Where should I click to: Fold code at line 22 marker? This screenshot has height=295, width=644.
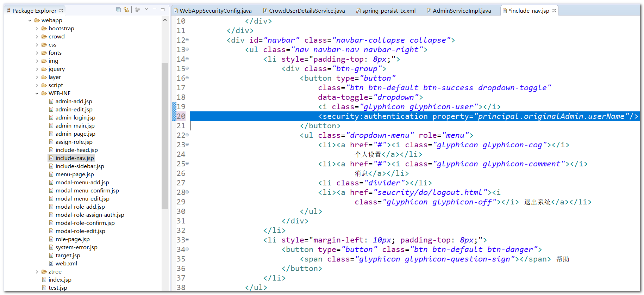click(187, 135)
